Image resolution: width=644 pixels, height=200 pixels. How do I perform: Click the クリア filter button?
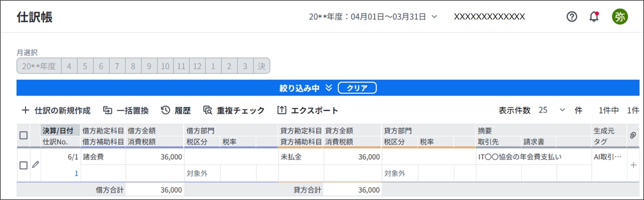click(x=357, y=88)
